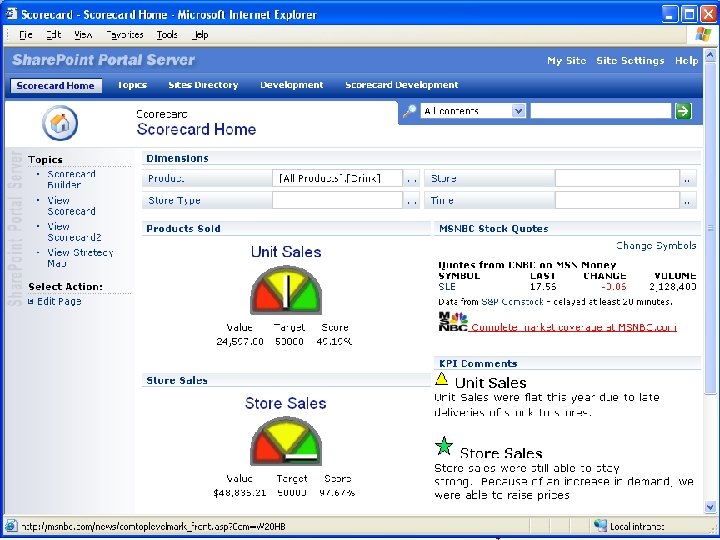This screenshot has height=540, width=720.
Task: Click the magnifier search icon
Action: [409, 111]
